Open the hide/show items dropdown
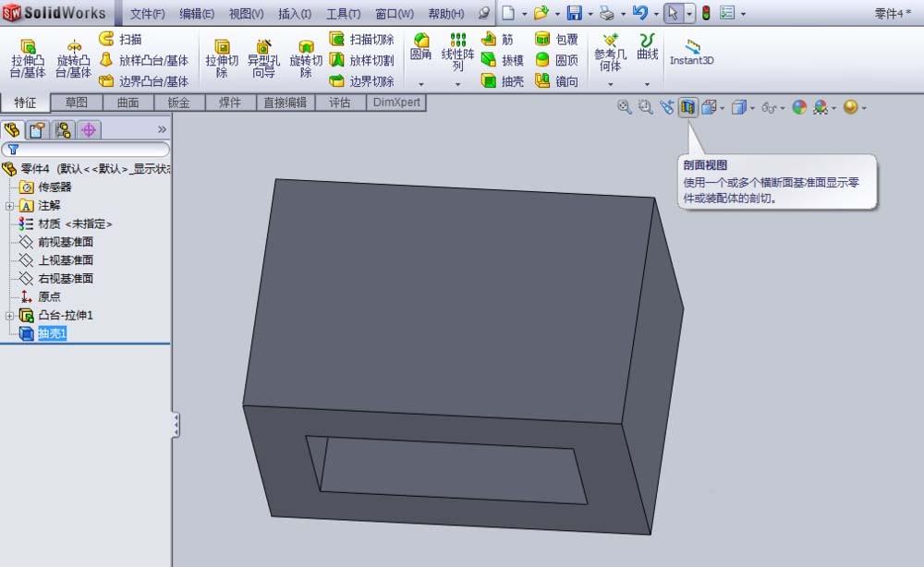Screen dimensions: 924x567 [782, 107]
